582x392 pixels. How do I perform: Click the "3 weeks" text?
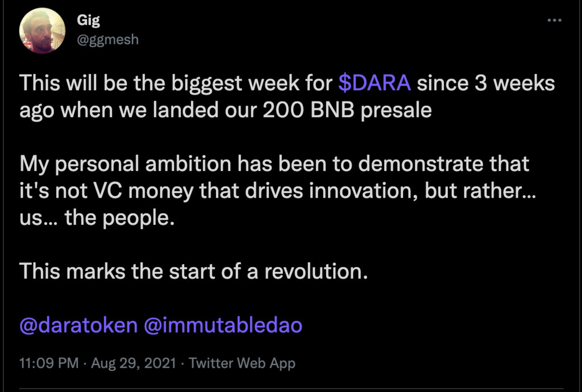pyautogui.click(x=512, y=84)
